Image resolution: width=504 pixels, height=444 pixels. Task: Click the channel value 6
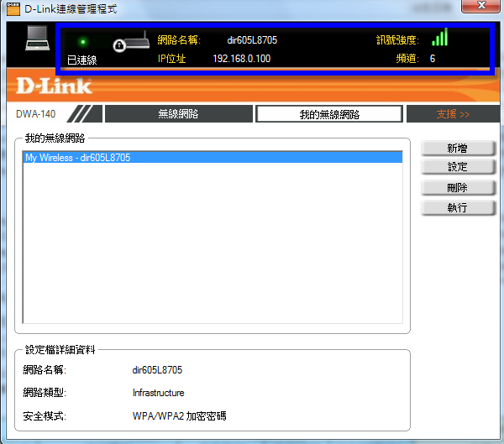[433, 59]
